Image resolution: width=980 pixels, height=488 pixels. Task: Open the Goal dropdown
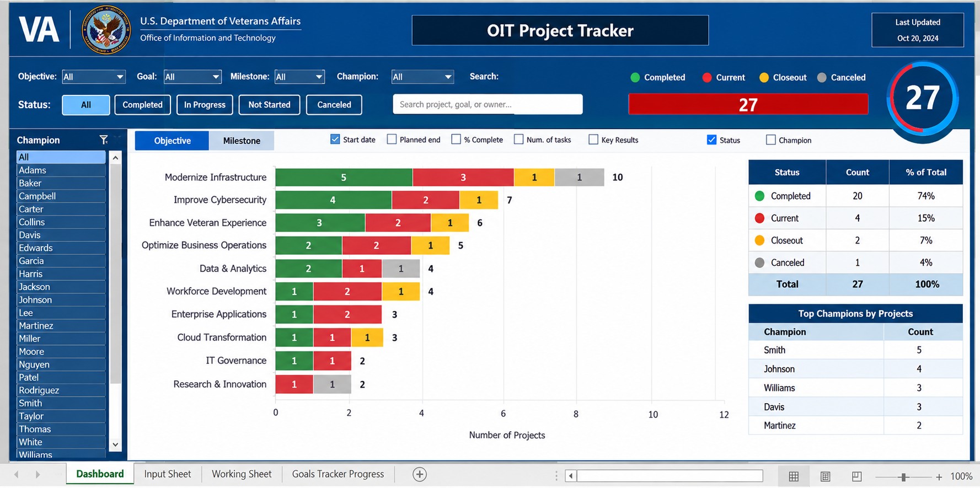[192, 77]
